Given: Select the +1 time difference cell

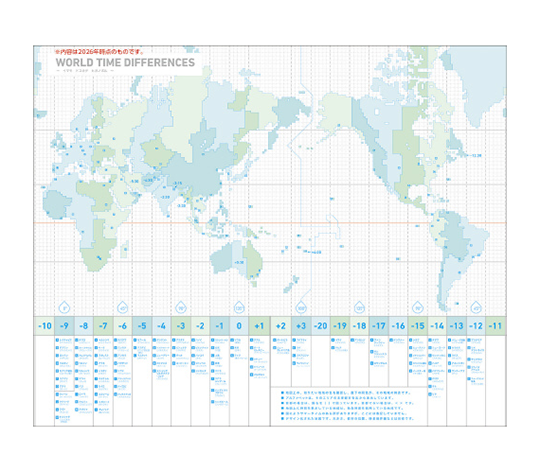Looking at the screenshot, I should click(259, 326).
